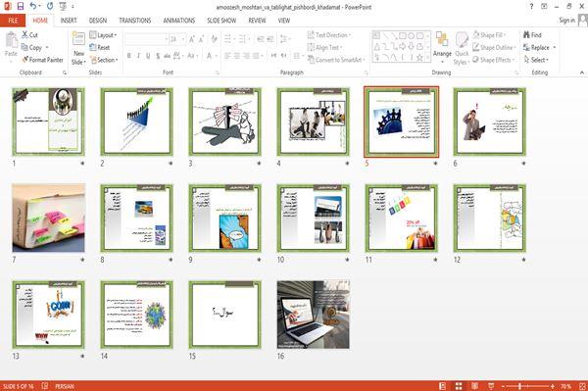Viewport: 588px width, 391px height.
Task: Switch to the ANIMATIONS tab
Action: click(x=179, y=21)
